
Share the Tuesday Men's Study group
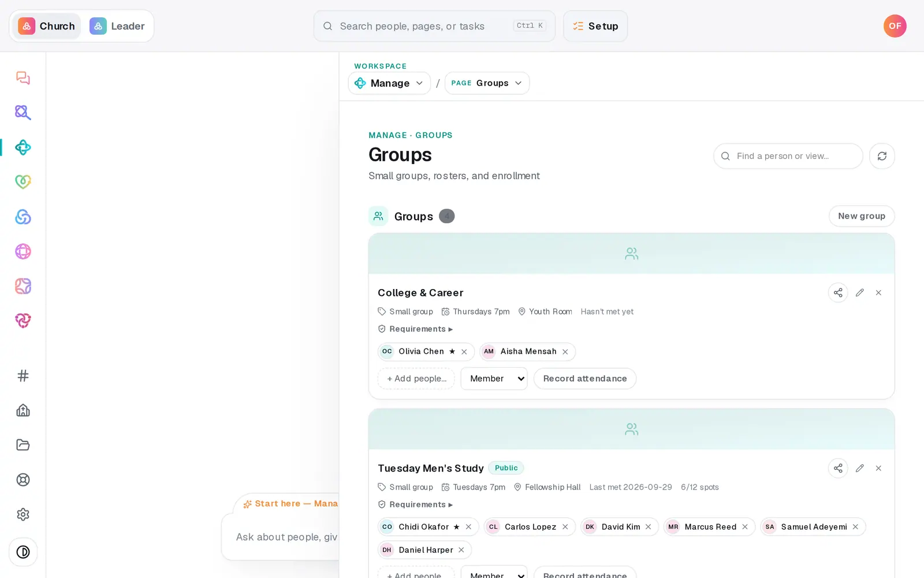[838, 468]
